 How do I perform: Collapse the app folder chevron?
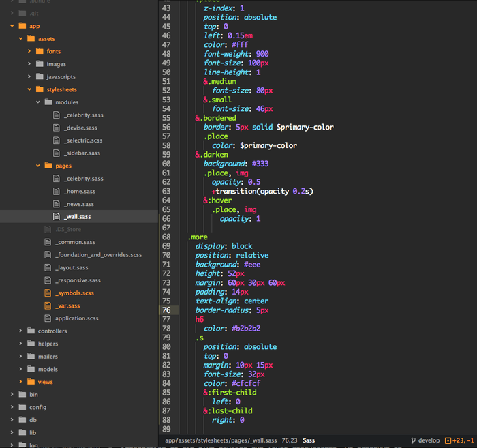tap(12, 26)
